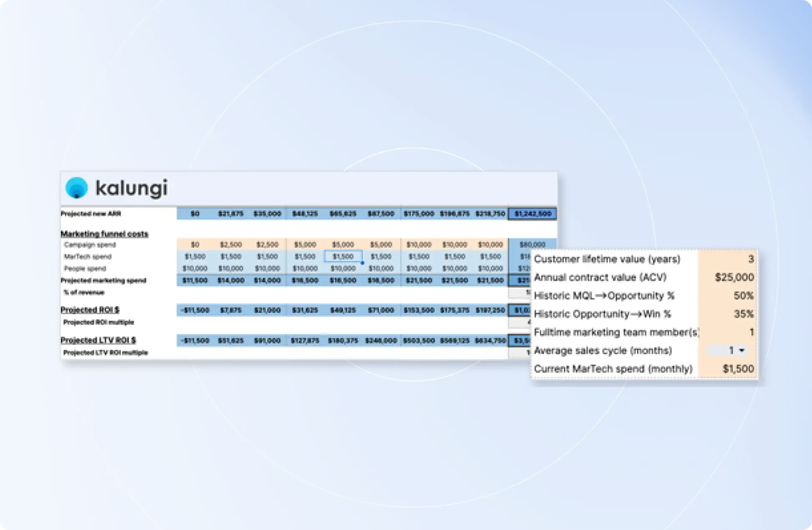Screen dimensions: 812x530
Task: Click 'Customer lifetime value (years)' label
Action: [x=607, y=259]
